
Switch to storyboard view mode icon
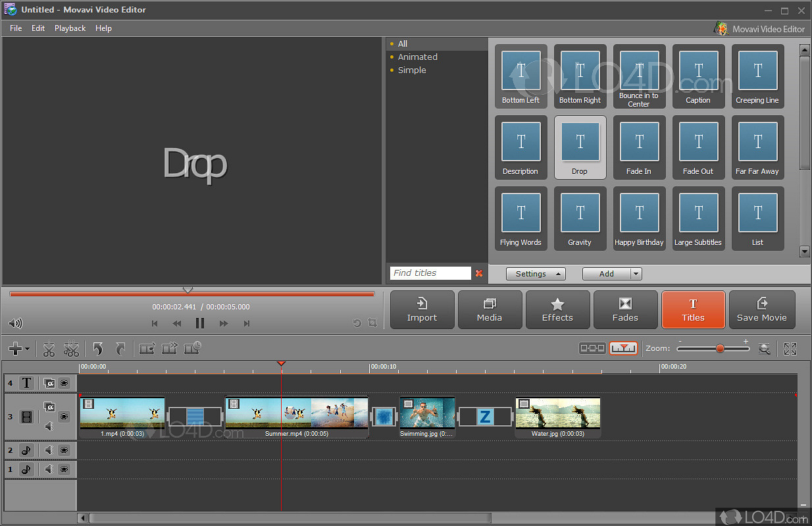[x=592, y=348]
